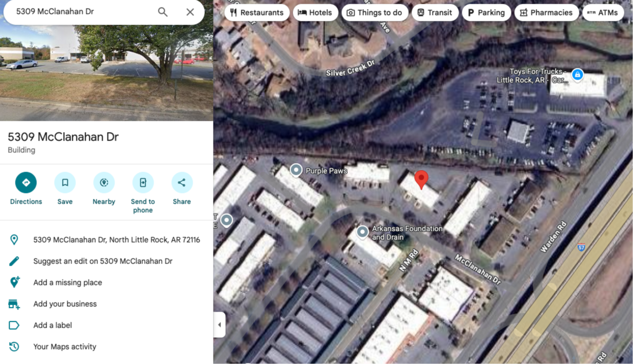Image resolution: width=633 pixels, height=364 pixels.
Task: Open the street view photo thumbnail
Action: [x=106, y=73]
